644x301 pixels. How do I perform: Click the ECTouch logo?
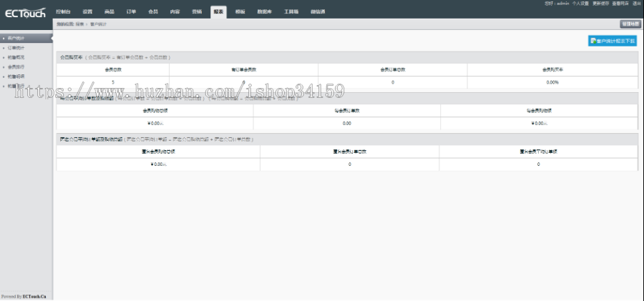[25, 13]
